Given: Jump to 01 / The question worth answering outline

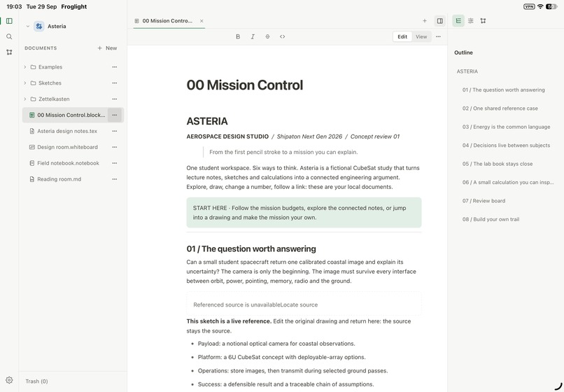Looking at the screenshot, I should [x=504, y=90].
